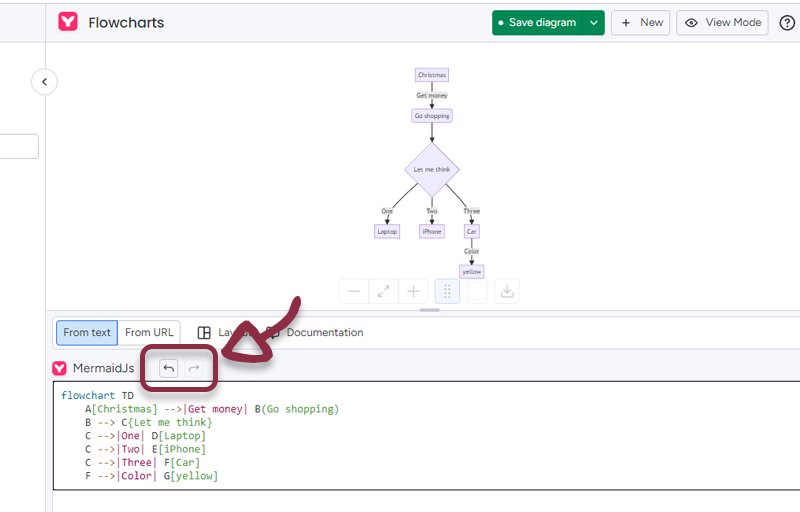
Task: Fit diagram to screen with expand arrows
Action: (x=384, y=291)
